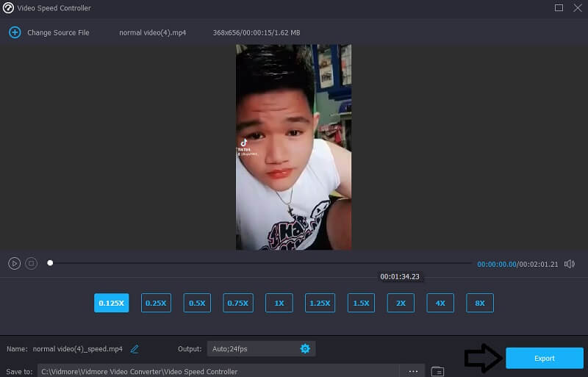The image size is (588, 377).
Task: Select the 0.125X speed option
Action: [x=111, y=303]
